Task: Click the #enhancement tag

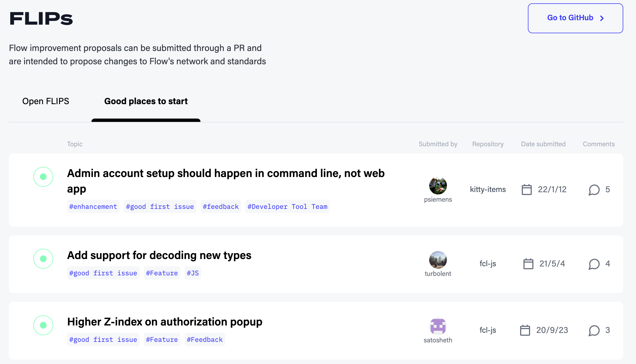Action: (x=93, y=206)
